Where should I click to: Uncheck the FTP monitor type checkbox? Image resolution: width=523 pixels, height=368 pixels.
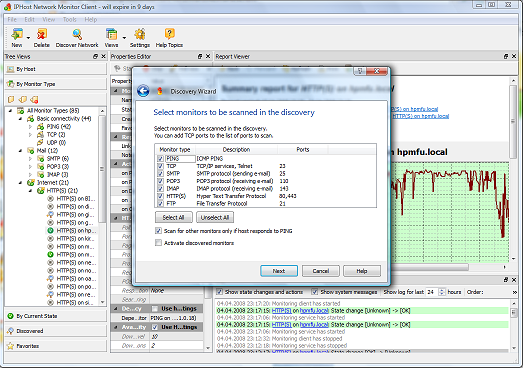pyautogui.click(x=160, y=204)
